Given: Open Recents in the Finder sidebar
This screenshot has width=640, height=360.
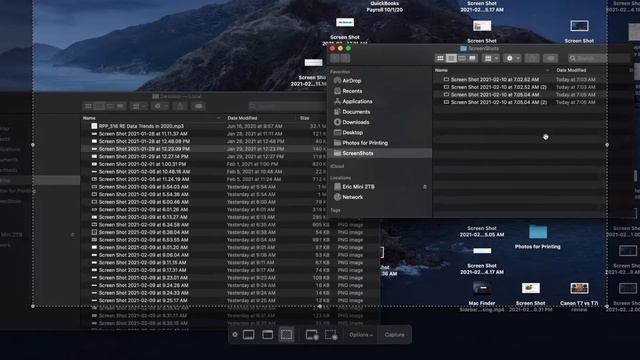Looking at the screenshot, I should pos(352,91).
